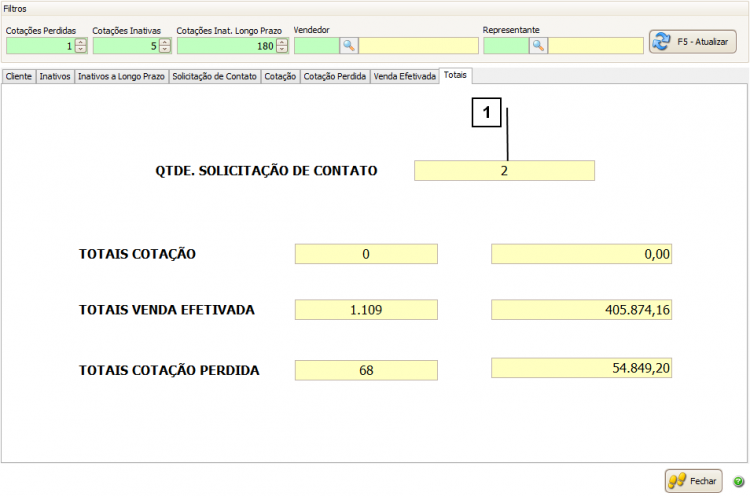Decrease the Cotações Inativas value

(165, 50)
